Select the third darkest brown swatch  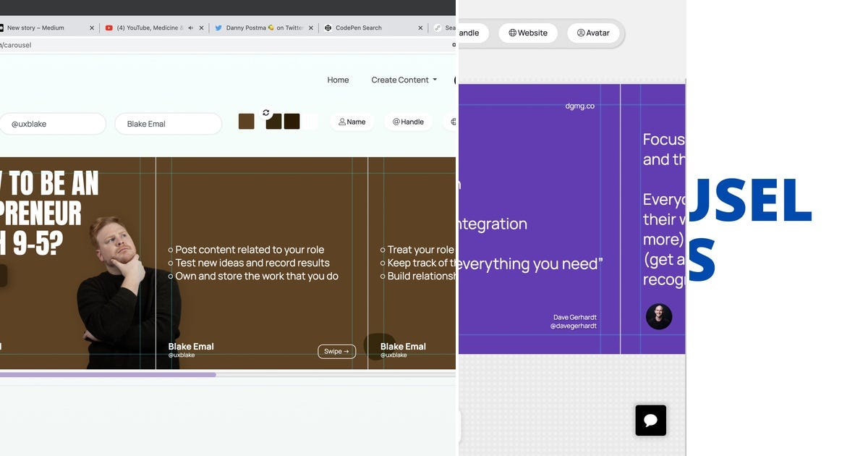pyautogui.click(x=292, y=122)
